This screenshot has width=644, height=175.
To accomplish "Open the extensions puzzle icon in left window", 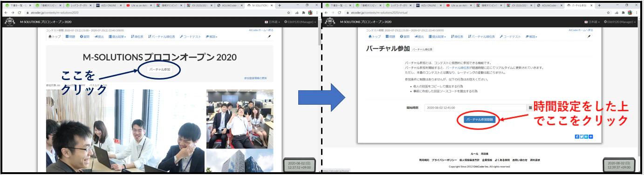I will pos(303,13).
